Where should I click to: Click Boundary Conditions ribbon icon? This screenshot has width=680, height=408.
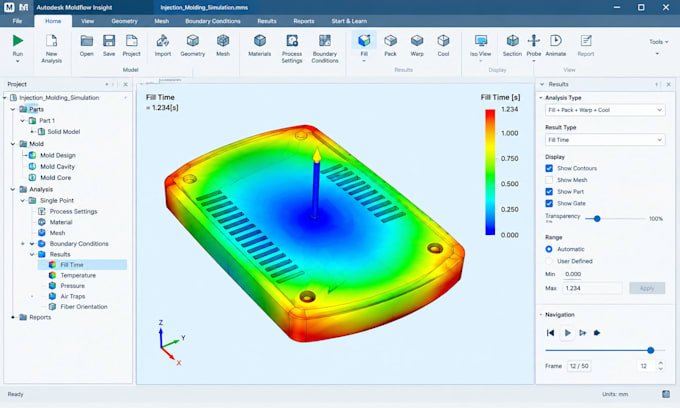pos(325,41)
